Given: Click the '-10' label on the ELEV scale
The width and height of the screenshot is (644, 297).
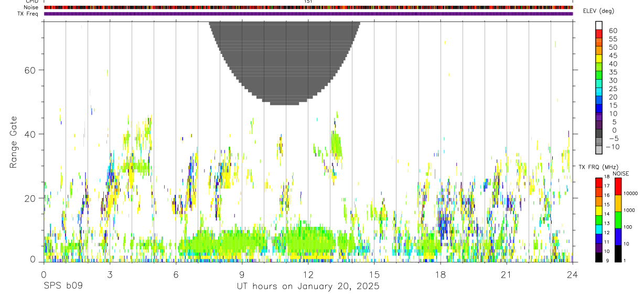Looking at the screenshot, I should [x=613, y=147].
